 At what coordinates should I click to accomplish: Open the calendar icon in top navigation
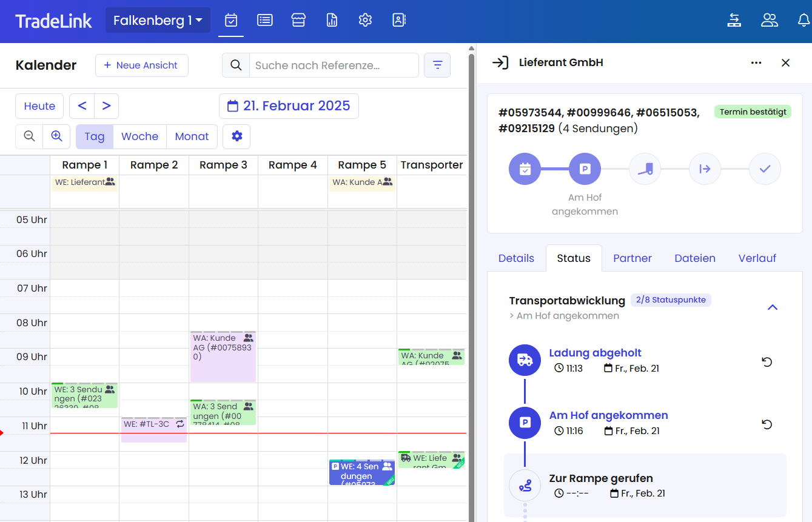[231, 21]
